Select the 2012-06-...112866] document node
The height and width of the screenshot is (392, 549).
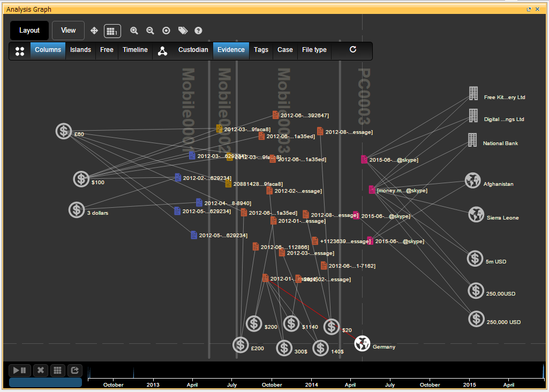255,247
